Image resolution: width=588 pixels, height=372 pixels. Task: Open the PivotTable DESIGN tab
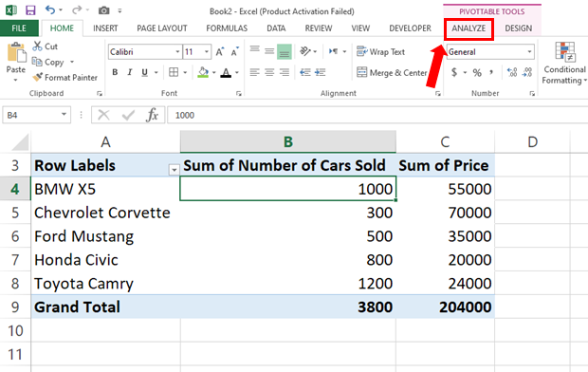[518, 28]
